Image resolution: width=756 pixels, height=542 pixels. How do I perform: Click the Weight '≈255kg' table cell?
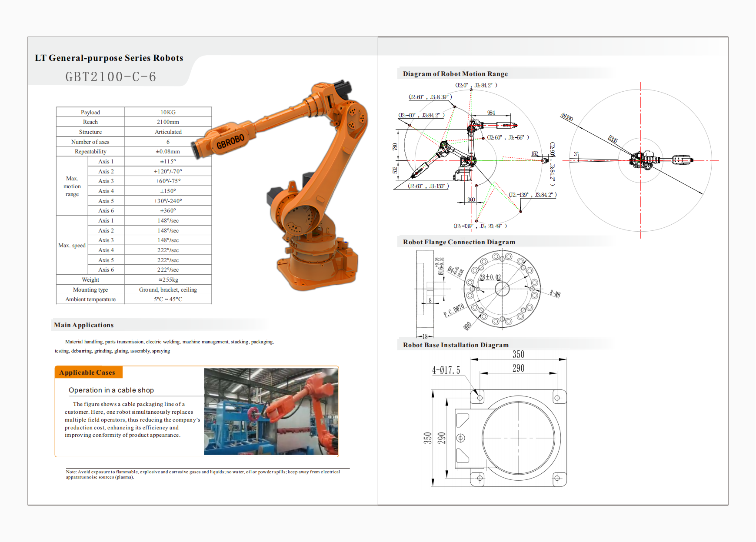coord(168,280)
